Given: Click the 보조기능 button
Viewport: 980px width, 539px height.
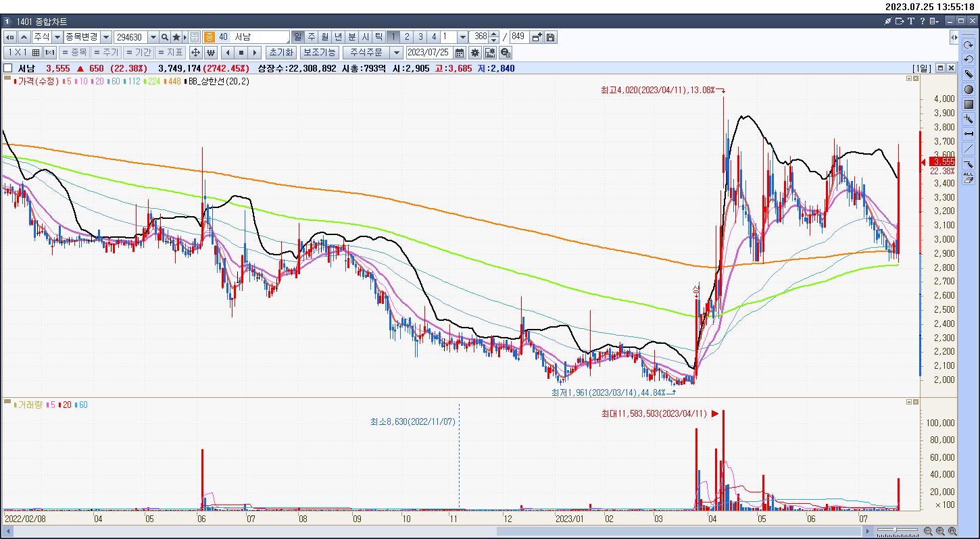Looking at the screenshot, I should click(319, 53).
